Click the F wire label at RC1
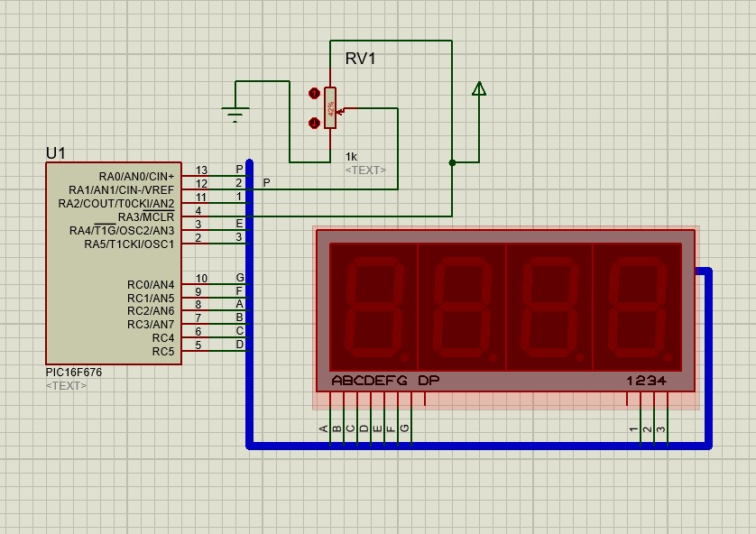Screen dimensions: 756x534 click(240, 290)
